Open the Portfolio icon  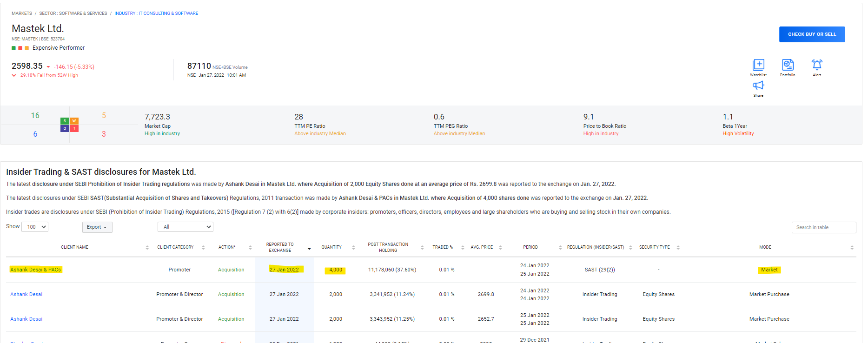787,65
